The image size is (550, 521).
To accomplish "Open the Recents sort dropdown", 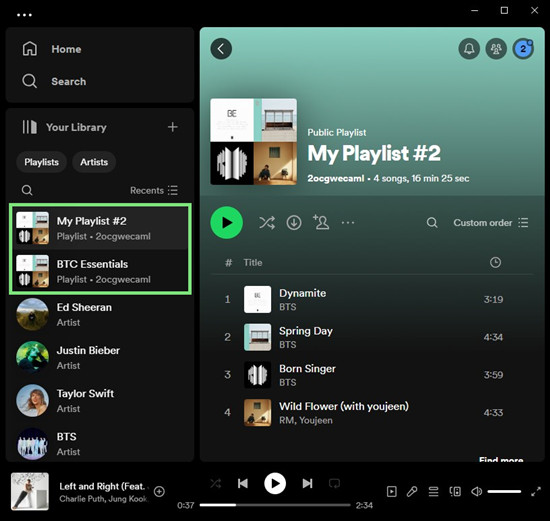I will tap(154, 190).
